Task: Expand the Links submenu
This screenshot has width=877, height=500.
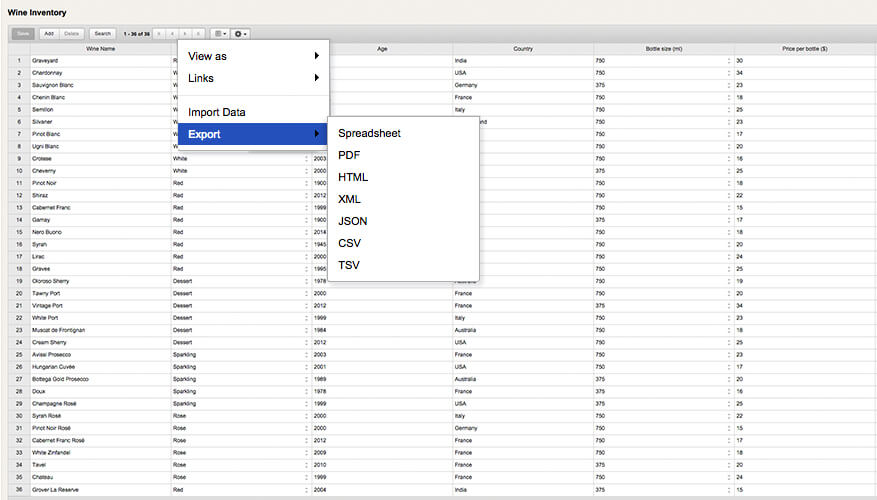Action: [253, 78]
